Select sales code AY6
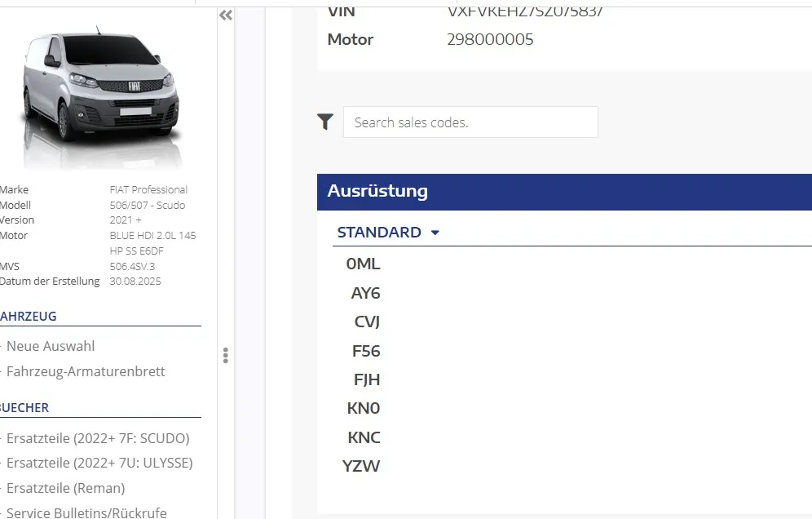Screen dimensions: 812x519 (365, 293)
